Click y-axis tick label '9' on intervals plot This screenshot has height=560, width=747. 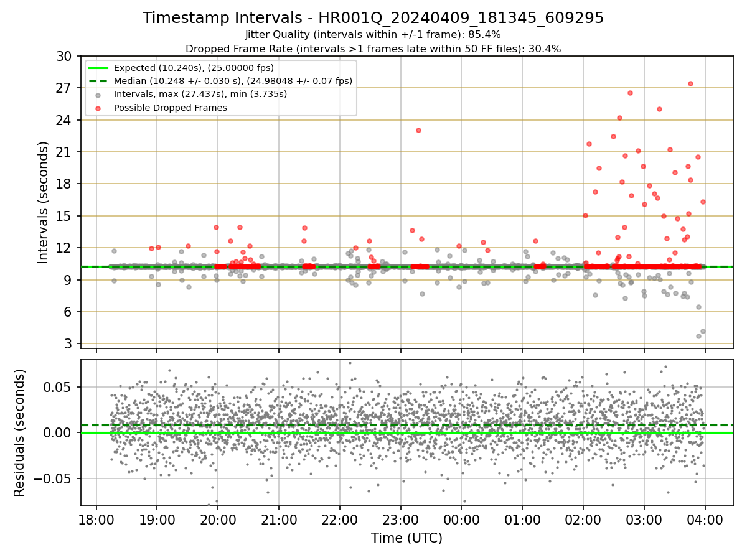point(68,280)
